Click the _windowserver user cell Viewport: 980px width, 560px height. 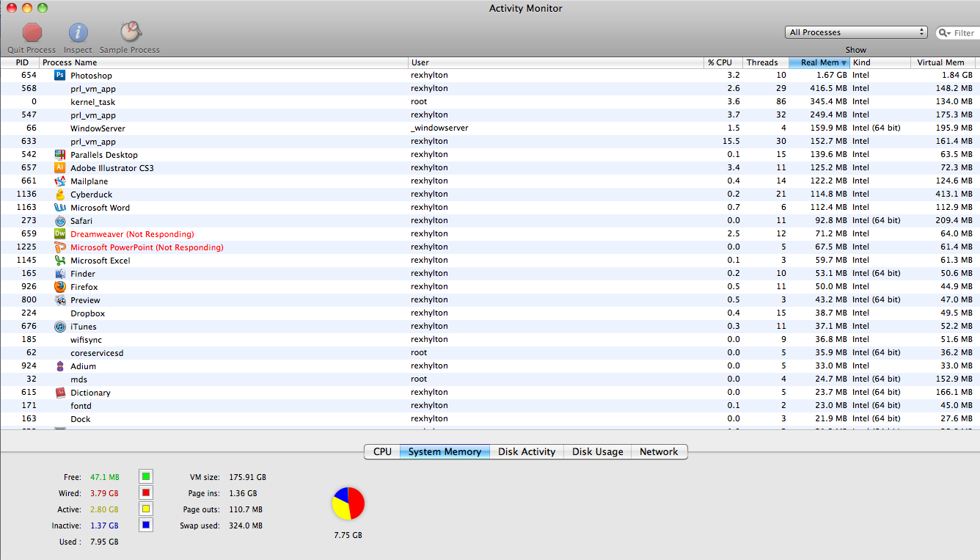(x=439, y=128)
